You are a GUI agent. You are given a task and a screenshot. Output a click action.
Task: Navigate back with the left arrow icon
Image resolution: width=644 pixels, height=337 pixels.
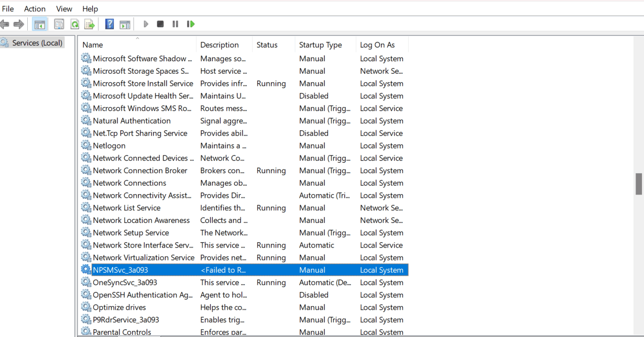click(5, 24)
